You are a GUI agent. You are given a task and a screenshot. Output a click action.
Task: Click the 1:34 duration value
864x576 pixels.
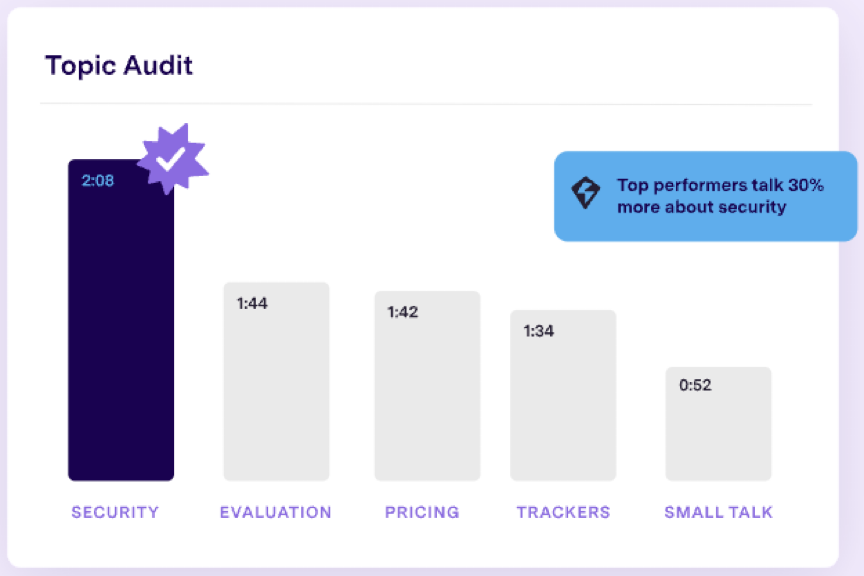pyautogui.click(x=539, y=331)
